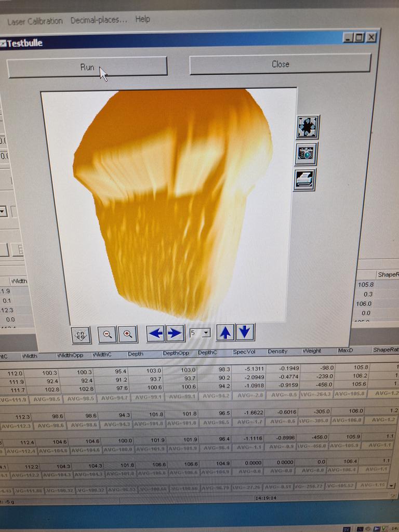Zoom out of the 3D model
Viewport: 399px width, 532px height.
point(107,334)
